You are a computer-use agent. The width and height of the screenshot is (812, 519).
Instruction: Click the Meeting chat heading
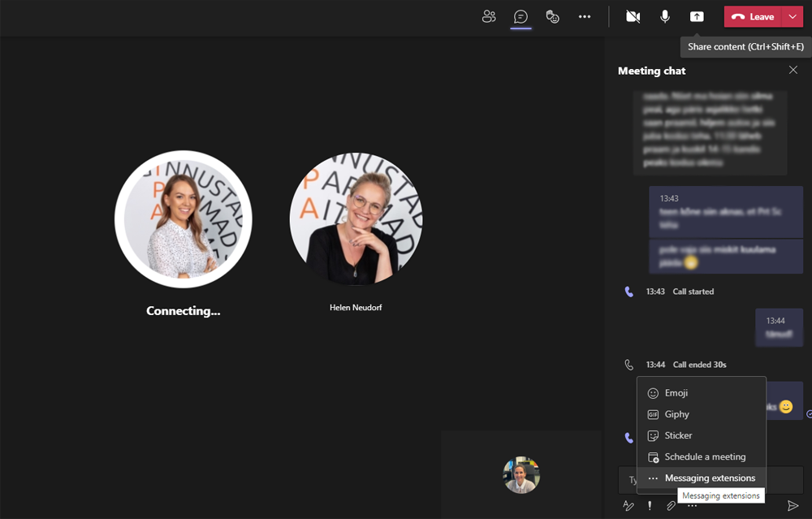click(651, 71)
